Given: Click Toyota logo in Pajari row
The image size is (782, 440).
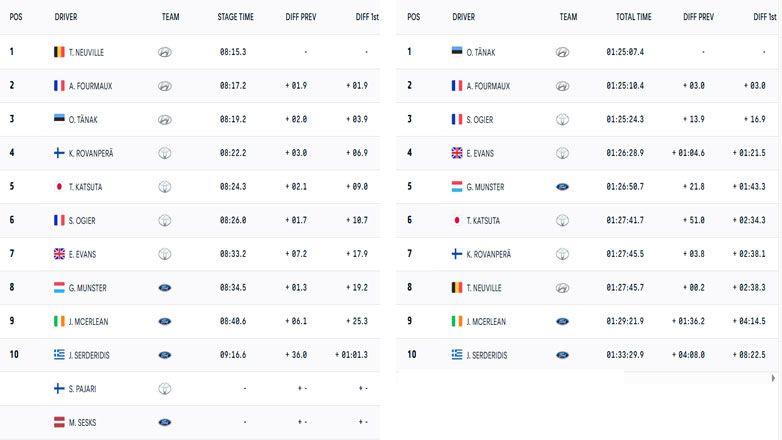Looking at the screenshot, I should (x=165, y=389).
